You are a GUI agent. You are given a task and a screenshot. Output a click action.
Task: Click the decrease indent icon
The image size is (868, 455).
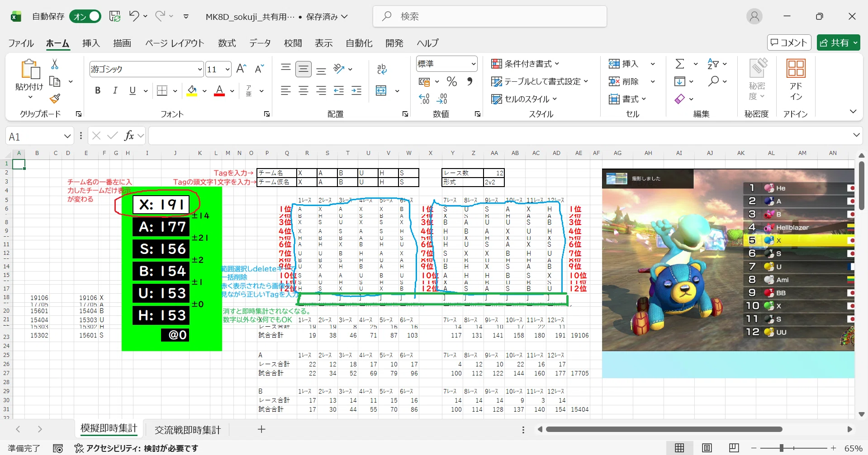(x=339, y=90)
